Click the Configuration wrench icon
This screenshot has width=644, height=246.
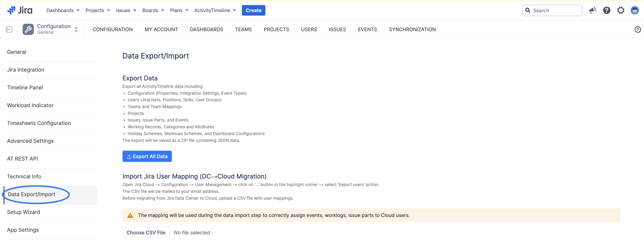click(x=28, y=29)
